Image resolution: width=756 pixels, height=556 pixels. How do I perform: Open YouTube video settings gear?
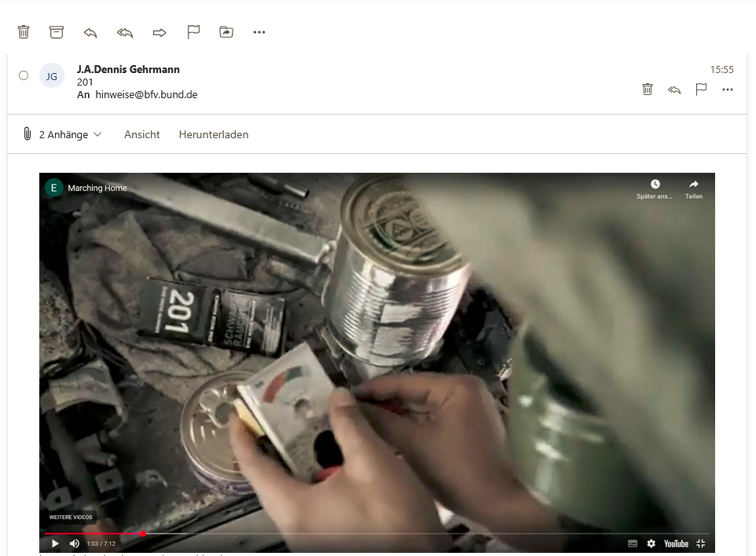coord(651,543)
